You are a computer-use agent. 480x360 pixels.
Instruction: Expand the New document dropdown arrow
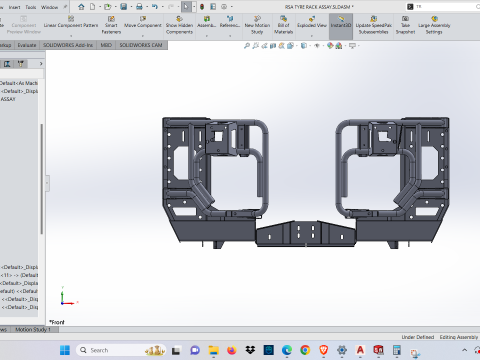pos(100,7)
